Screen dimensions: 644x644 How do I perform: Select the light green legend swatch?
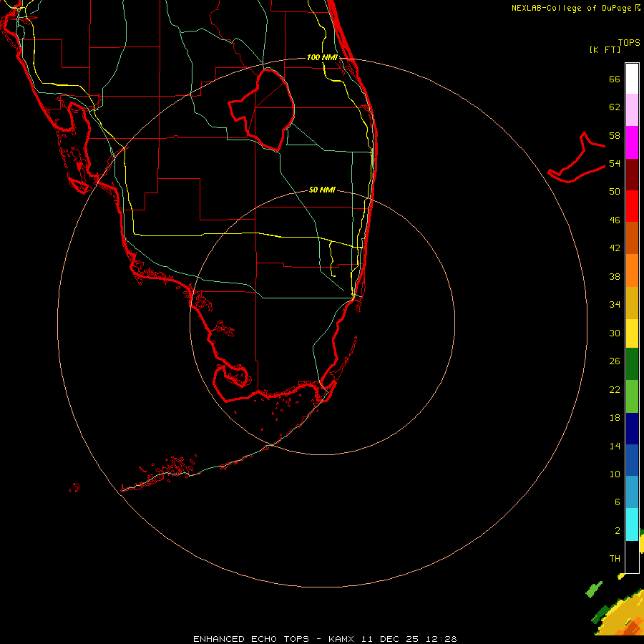(x=632, y=396)
